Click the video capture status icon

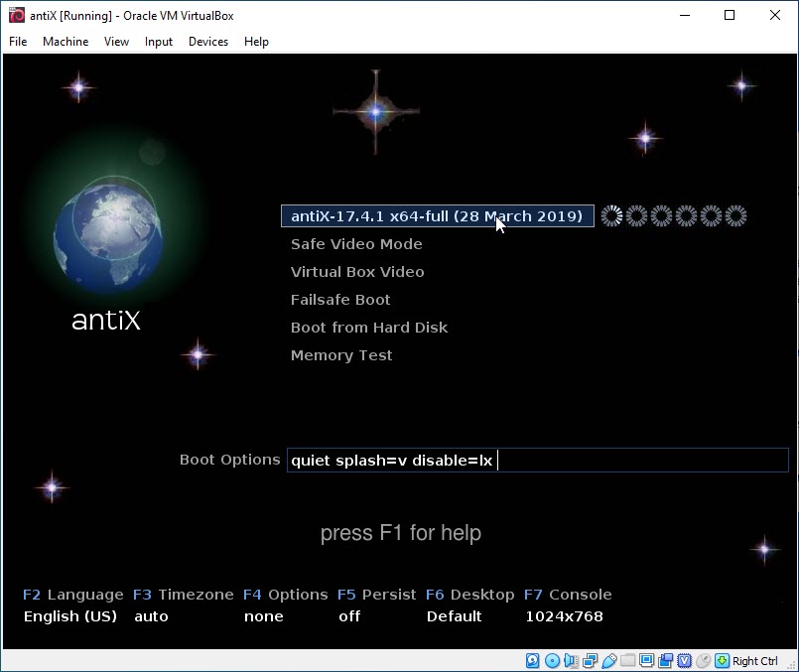[665, 661]
